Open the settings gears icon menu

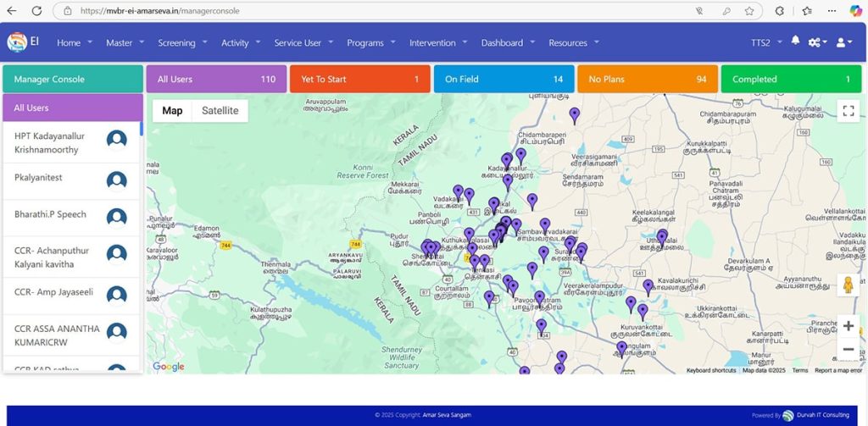pos(816,42)
